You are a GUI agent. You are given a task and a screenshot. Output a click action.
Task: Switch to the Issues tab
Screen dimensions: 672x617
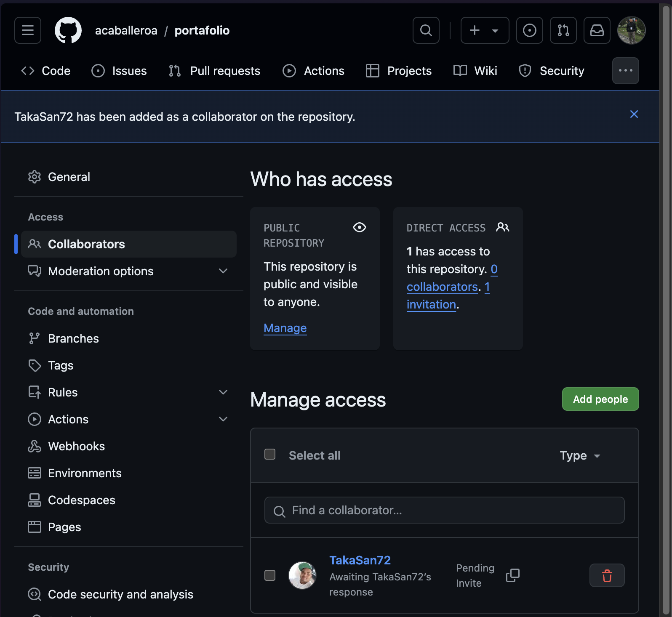click(x=119, y=71)
